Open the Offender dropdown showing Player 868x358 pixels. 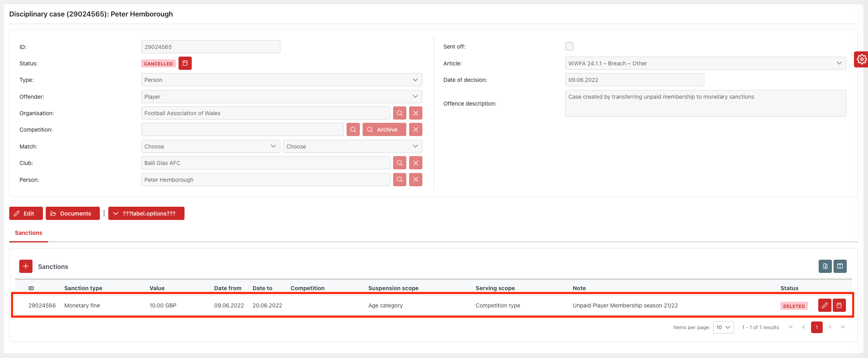[281, 97]
